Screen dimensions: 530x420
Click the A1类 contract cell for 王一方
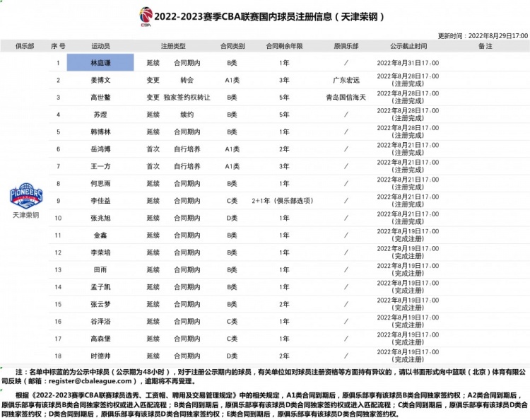point(232,166)
